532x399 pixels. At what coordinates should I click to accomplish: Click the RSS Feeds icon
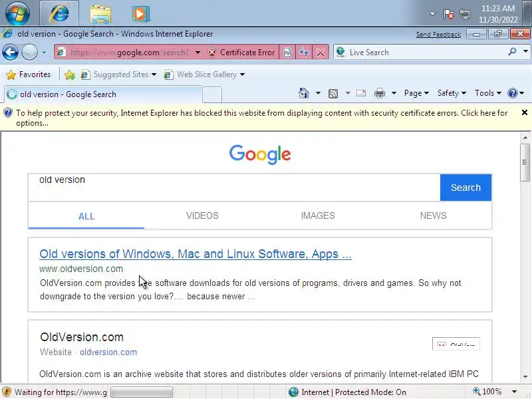pyautogui.click(x=333, y=93)
